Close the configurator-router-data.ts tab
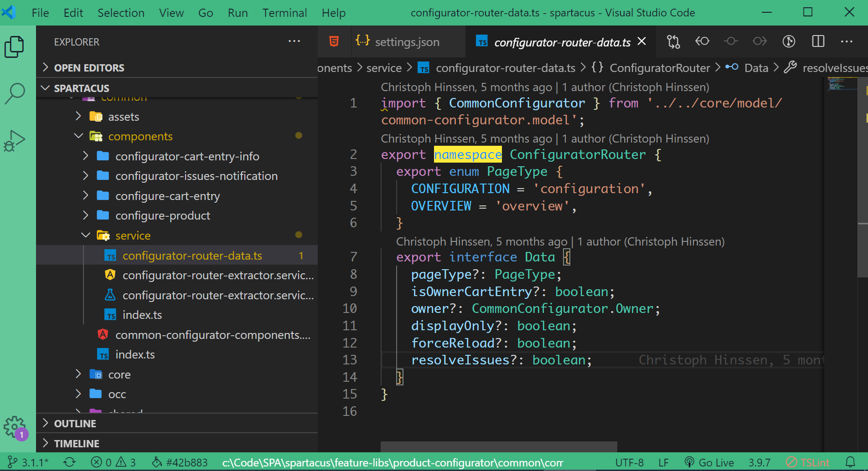This screenshot has width=868, height=471. [x=642, y=41]
